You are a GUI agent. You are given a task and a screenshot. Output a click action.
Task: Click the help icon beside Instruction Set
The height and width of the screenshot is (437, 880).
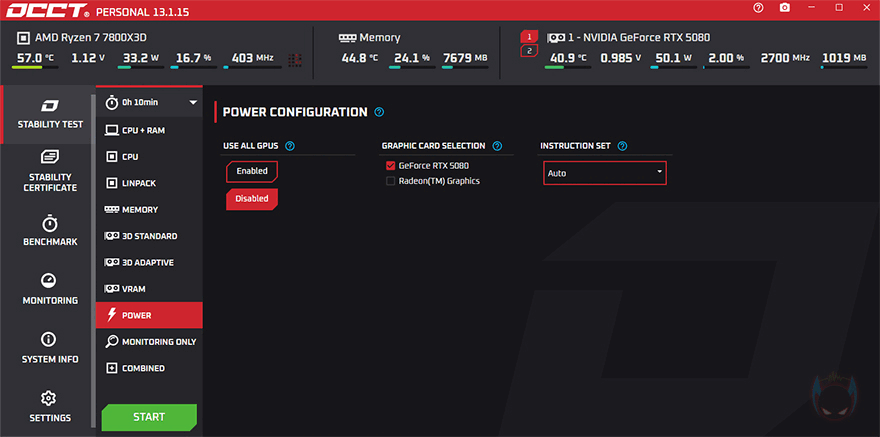[622, 146]
